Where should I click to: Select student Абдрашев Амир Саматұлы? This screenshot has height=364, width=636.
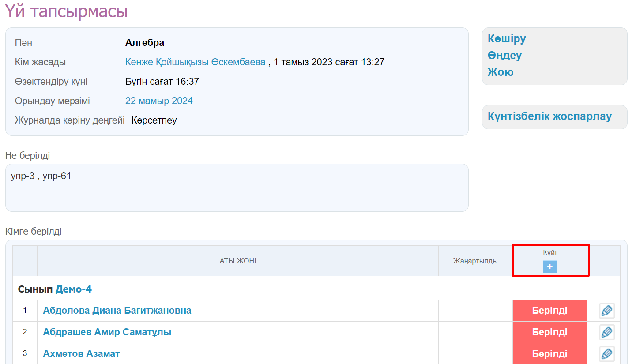(107, 332)
